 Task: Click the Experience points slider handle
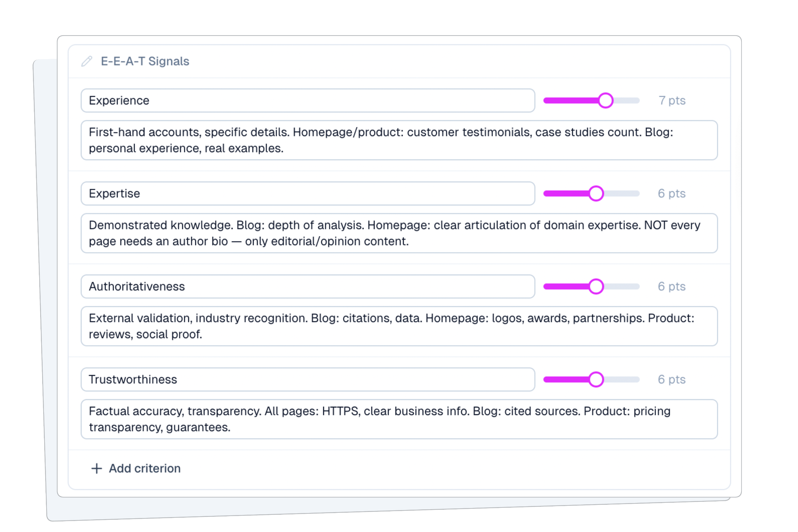605,101
